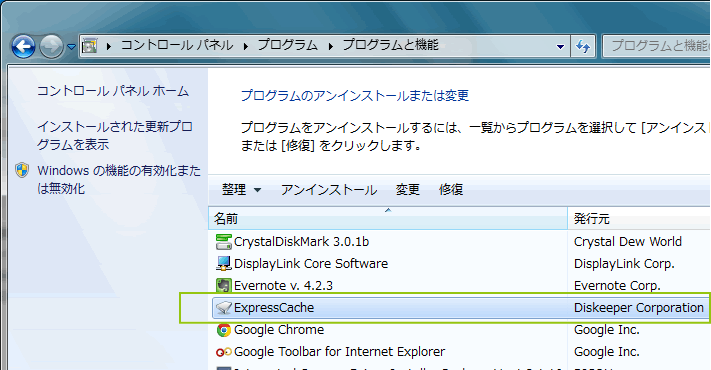Click アンインストール in the toolbar

(x=329, y=190)
